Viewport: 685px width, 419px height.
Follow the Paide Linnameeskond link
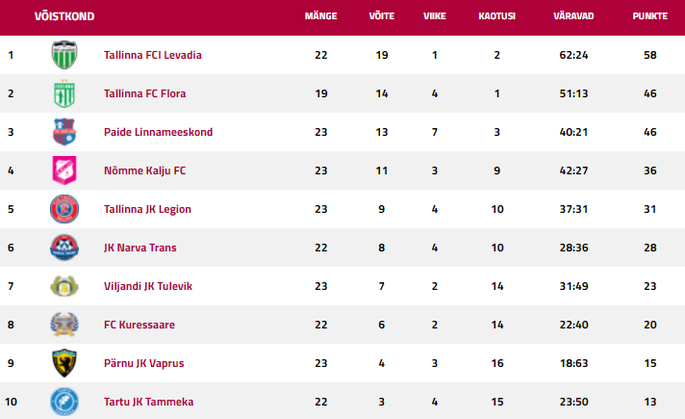point(158,132)
